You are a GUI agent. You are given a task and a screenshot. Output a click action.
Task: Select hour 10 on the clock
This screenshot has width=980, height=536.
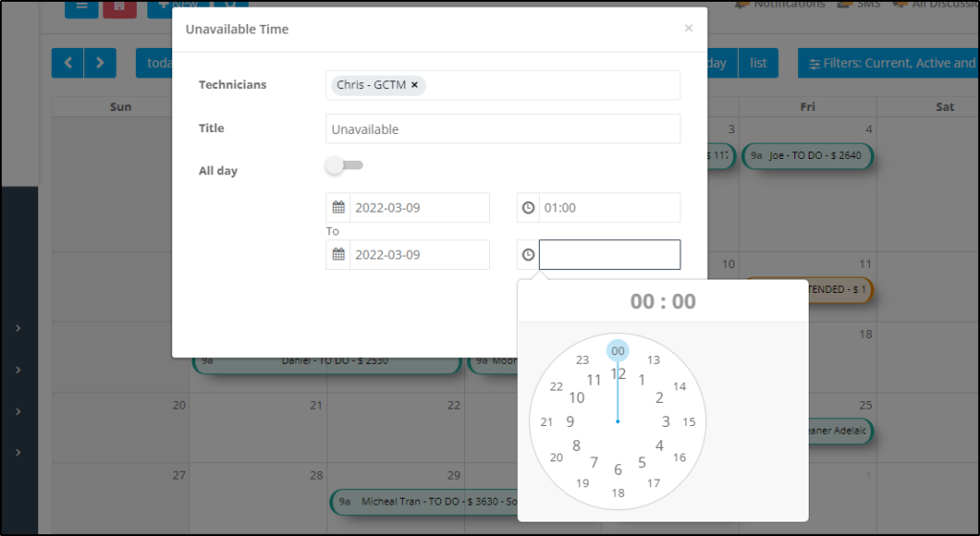click(576, 397)
